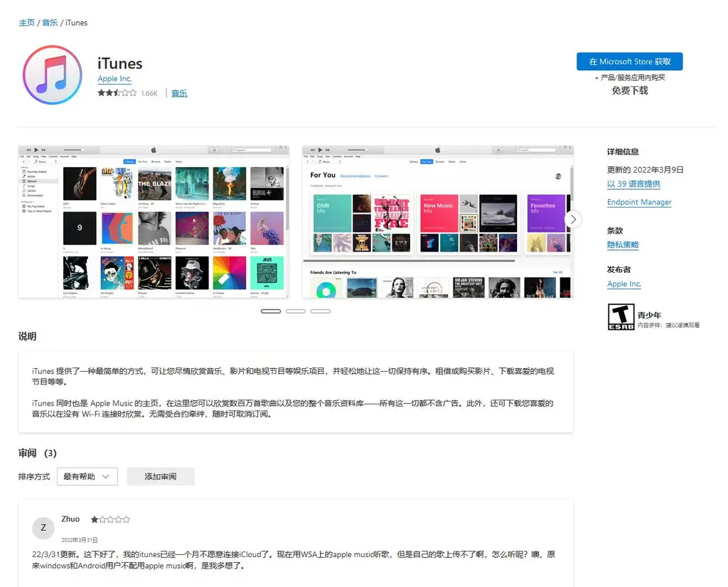This screenshot has width=728, height=587.
Task: Click the review date 2022年3月31日
Action: (x=80, y=540)
